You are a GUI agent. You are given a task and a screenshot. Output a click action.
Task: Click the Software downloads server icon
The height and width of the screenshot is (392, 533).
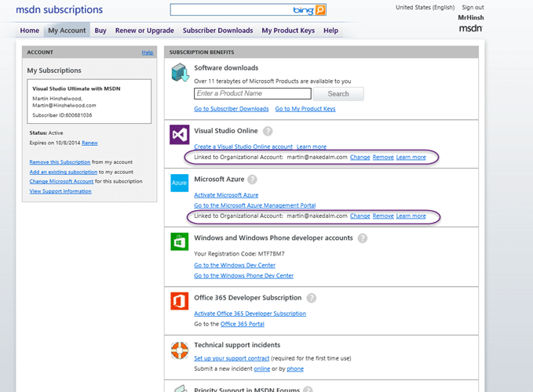coord(180,72)
